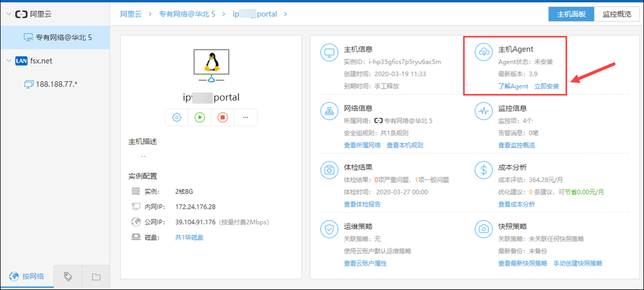Select the 专有网络@华北 5 tree item
The height and width of the screenshot is (290, 644).
(x=63, y=38)
